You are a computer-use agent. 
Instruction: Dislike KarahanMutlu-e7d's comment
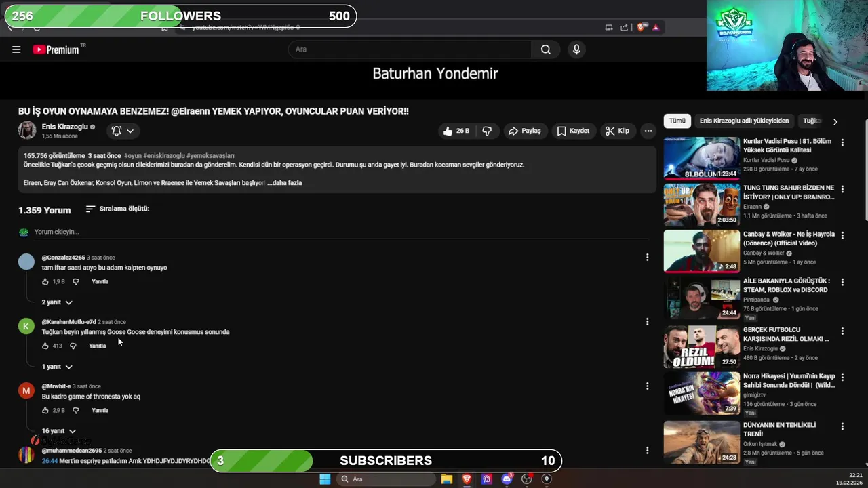click(x=73, y=346)
